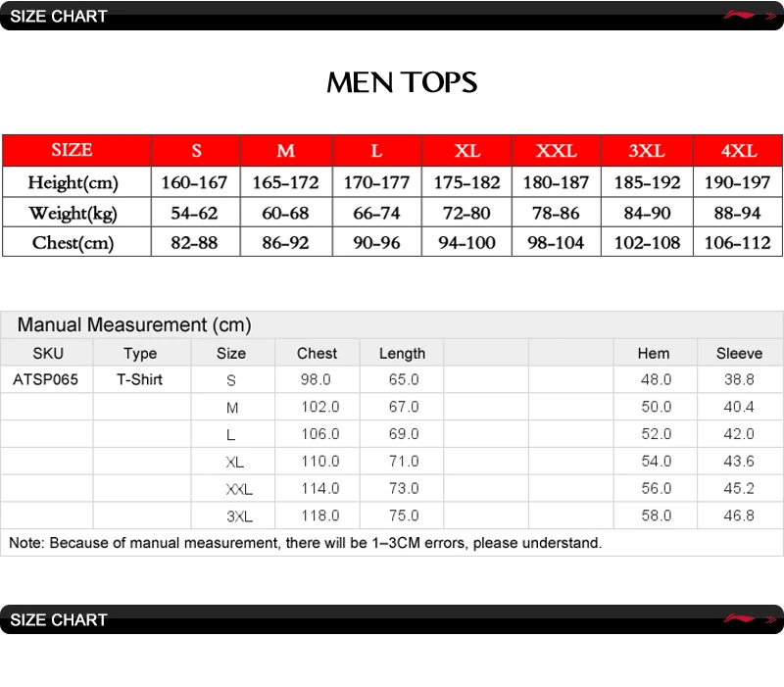Click height value 160-167
Viewport: 784px width, 687px height.
pyautogui.click(x=194, y=182)
